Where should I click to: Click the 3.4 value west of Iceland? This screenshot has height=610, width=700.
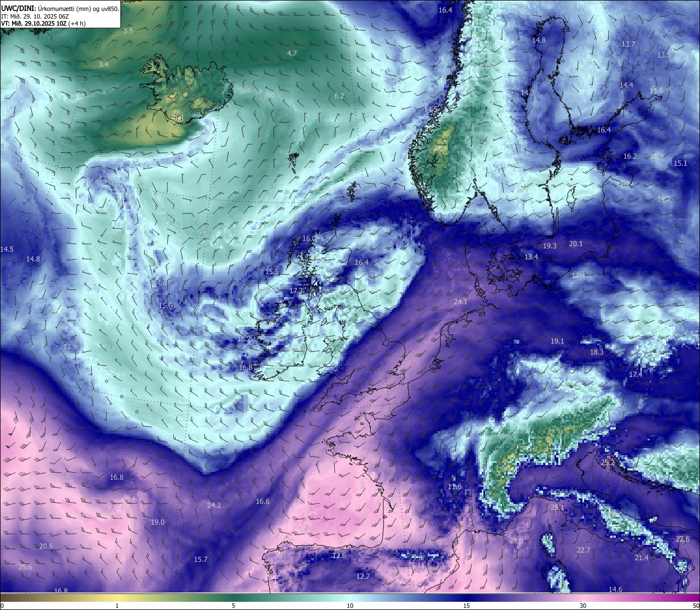point(103,65)
